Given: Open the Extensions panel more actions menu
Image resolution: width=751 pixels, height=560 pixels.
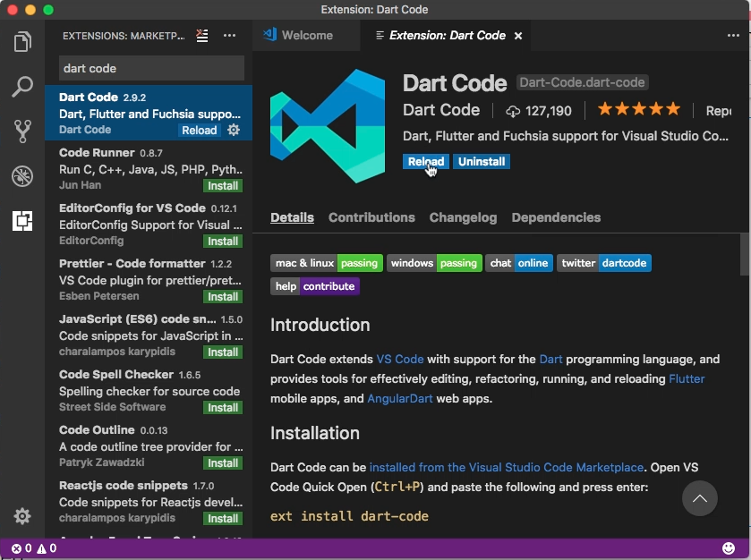Looking at the screenshot, I should coord(229,36).
